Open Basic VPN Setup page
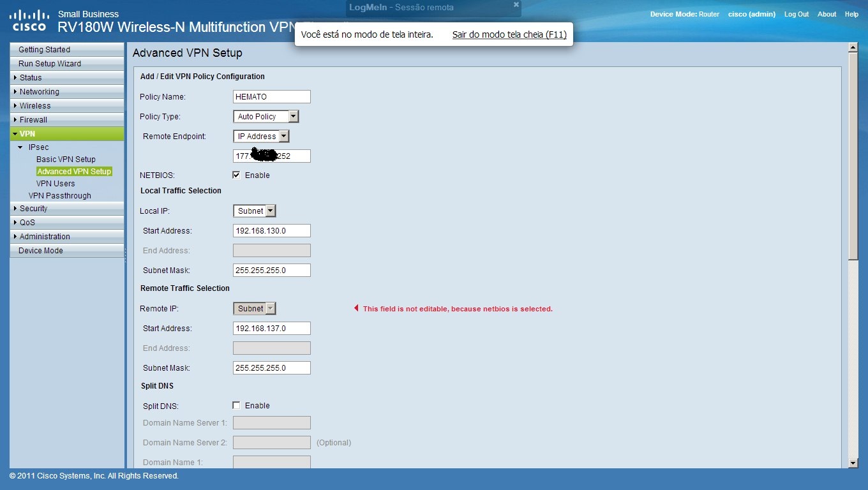This screenshot has height=490, width=868. coord(66,160)
